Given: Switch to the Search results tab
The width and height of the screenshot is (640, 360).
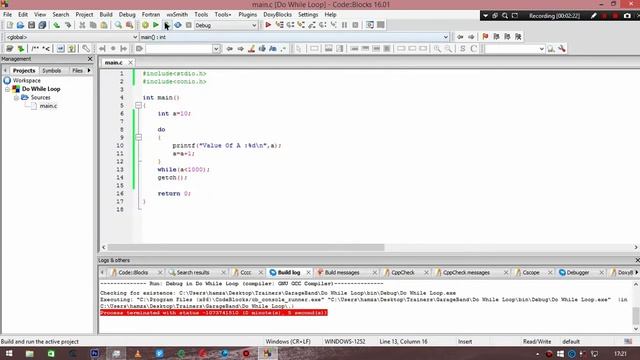Looking at the screenshot, I should [193, 272].
